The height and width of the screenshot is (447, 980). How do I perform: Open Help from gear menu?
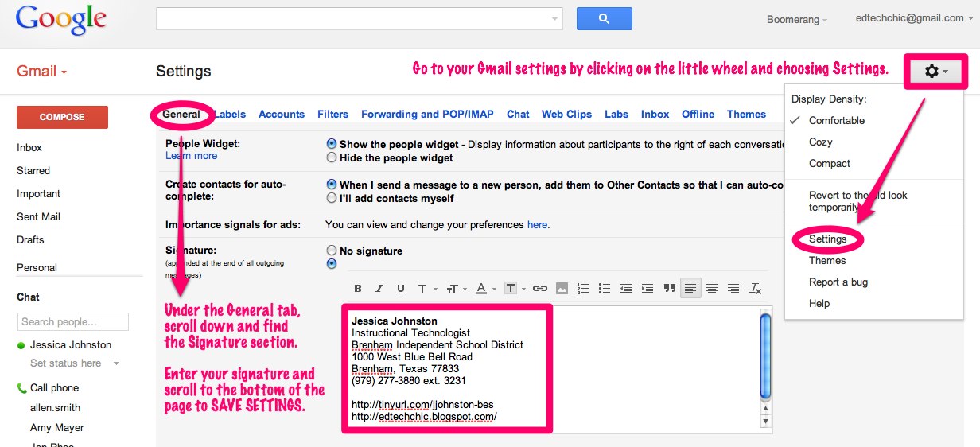tap(819, 304)
